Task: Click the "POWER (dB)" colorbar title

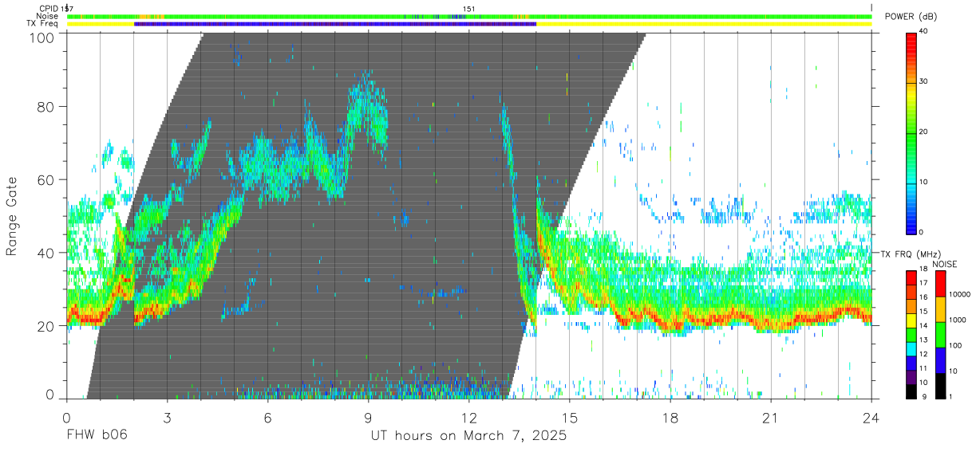Action: (911, 17)
